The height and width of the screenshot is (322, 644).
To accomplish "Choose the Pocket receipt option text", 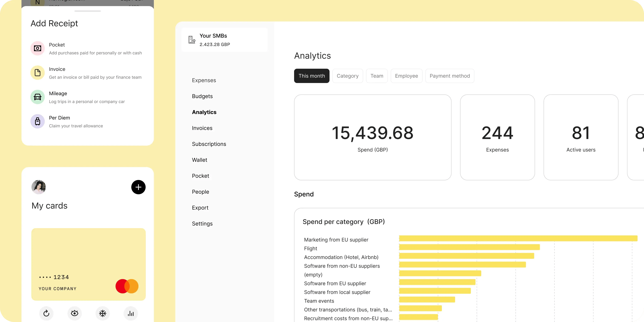I will 57,45.
